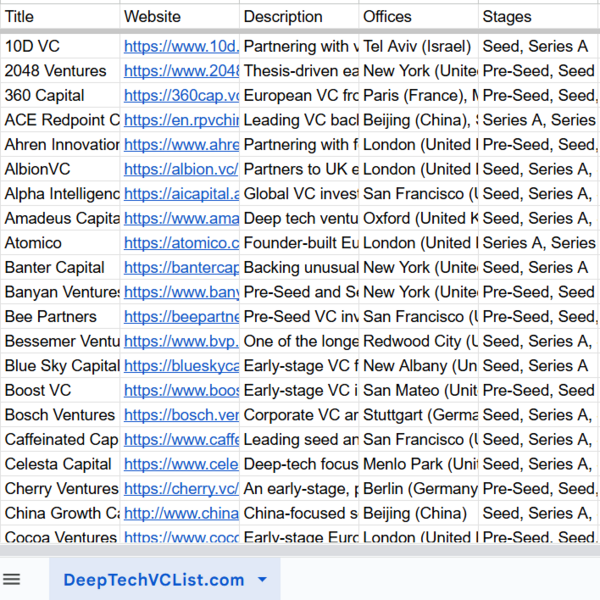Select the Alpha Intelligence title cell
Image resolution: width=600 pixels, height=600 pixels.
click(60, 194)
